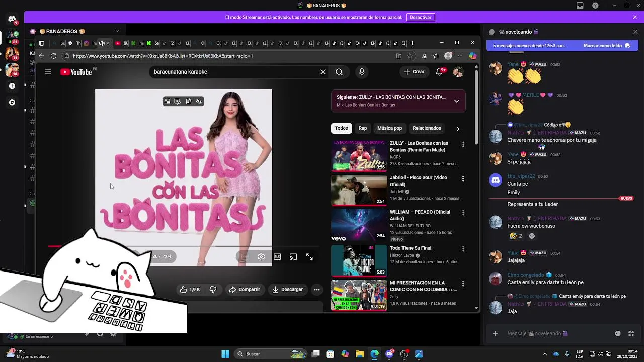
Task: Click the Compartir button
Action: click(x=245, y=290)
